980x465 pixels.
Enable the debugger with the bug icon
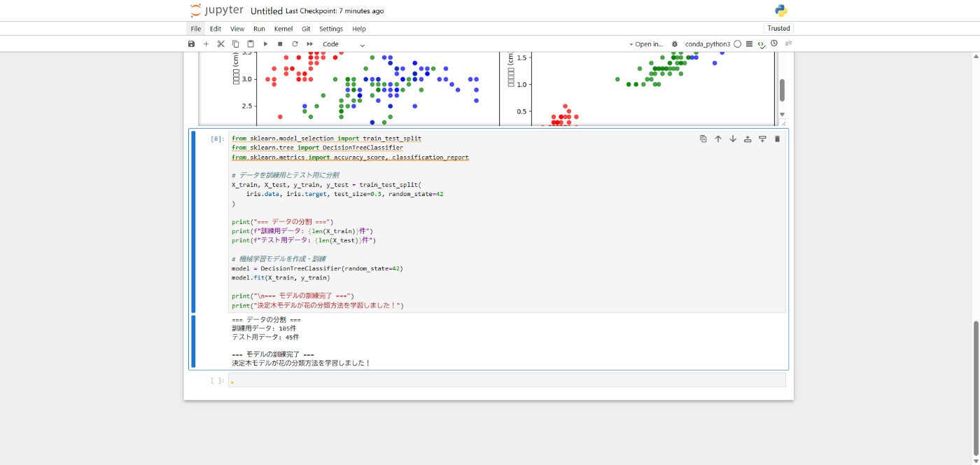pyautogui.click(x=675, y=44)
